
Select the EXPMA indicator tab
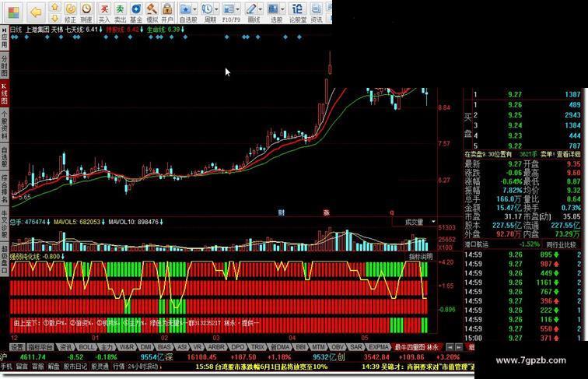378,347
